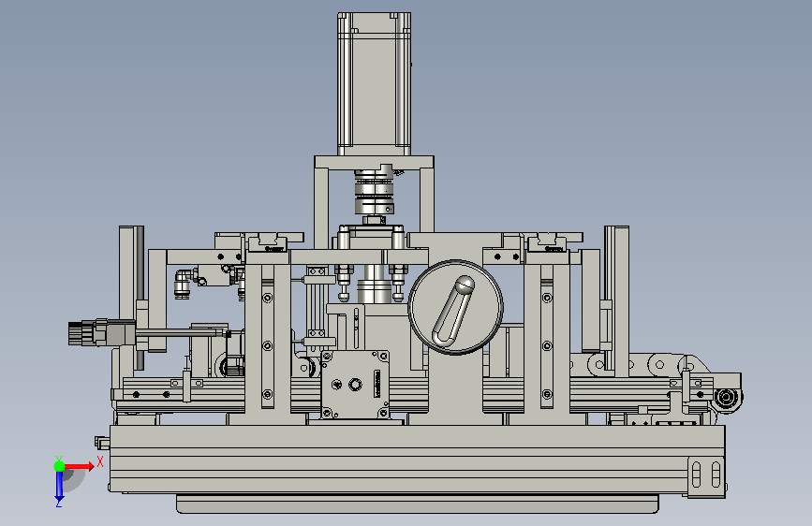Screen dimensions: 812x526
Task: Select the shaft coupling below top motor
Action: pyautogui.click(x=375, y=192)
